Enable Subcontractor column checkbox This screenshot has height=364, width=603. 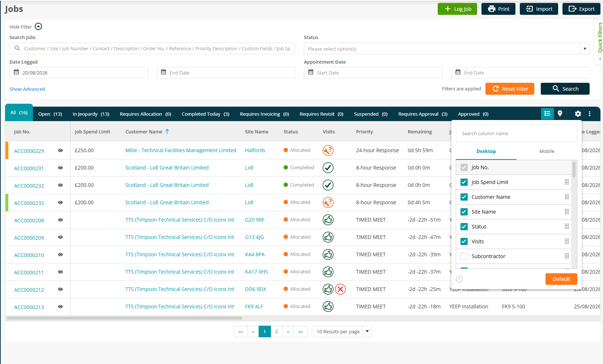tap(464, 256)
